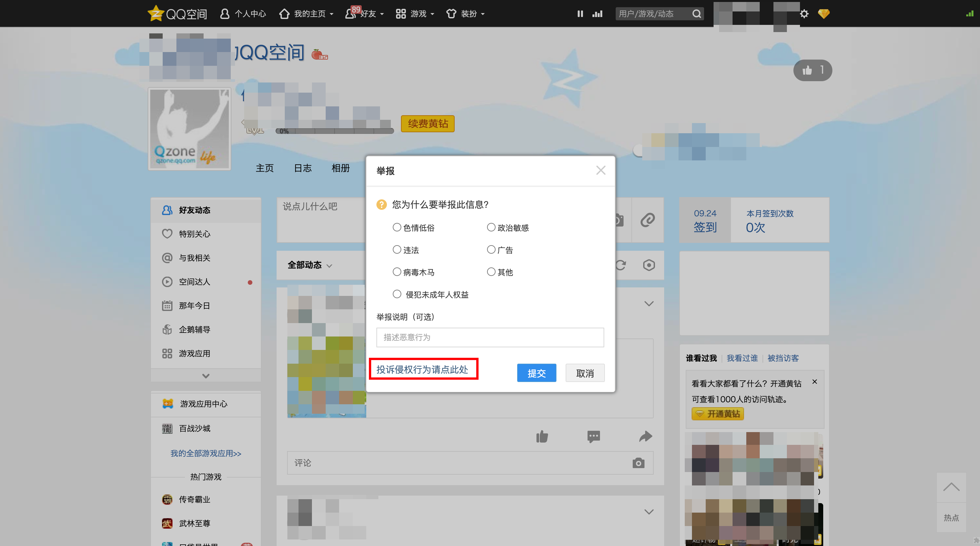Open settings via the gear icon
The width and height of the screenshot is (980, 546).
click(x=804, y=13)
